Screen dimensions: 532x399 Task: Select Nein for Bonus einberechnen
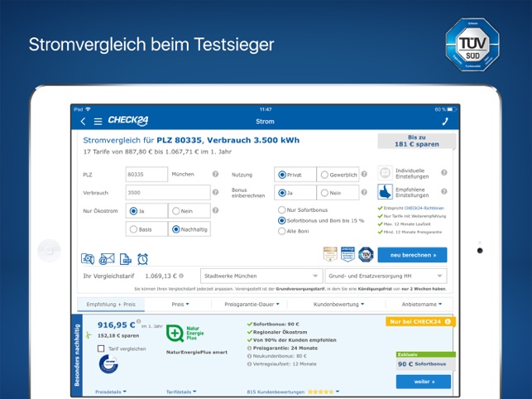point(338,193)
